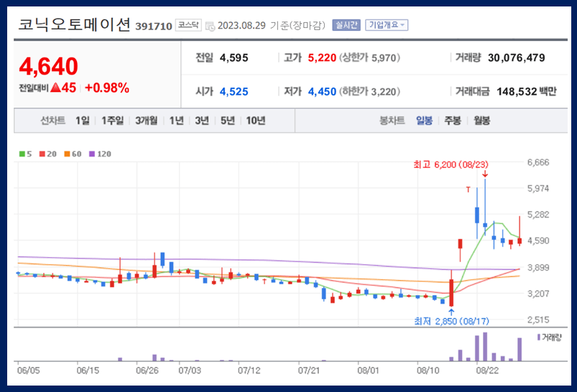The width and height of the screenshot is (577, 392).
Task: Click the 06/05 date label on the axis
Action: [28, 370]
